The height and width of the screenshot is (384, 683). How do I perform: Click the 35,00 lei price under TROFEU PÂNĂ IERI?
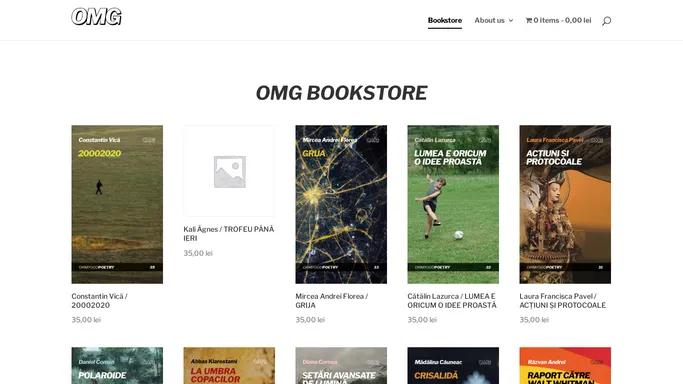pyautogui.click(x=198, y=253)
